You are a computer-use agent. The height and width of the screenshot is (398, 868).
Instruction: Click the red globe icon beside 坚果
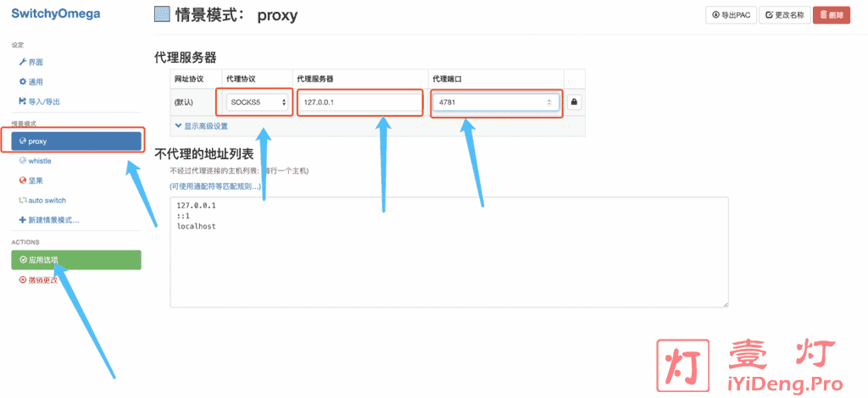coord(23,180)
